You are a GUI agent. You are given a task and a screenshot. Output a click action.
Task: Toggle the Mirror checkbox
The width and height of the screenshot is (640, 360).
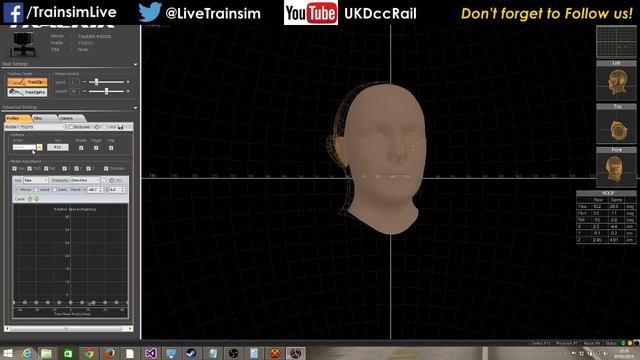coord(17,190)
